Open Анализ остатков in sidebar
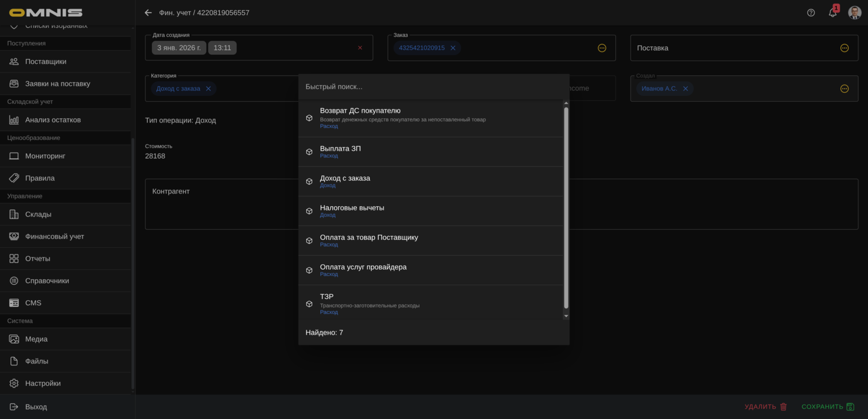 coord(52,120)
